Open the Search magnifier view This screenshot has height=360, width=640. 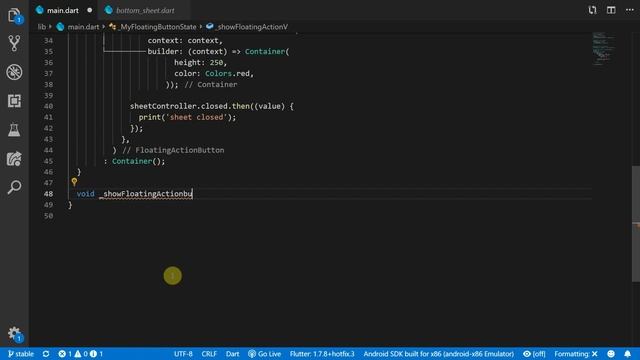14,187
